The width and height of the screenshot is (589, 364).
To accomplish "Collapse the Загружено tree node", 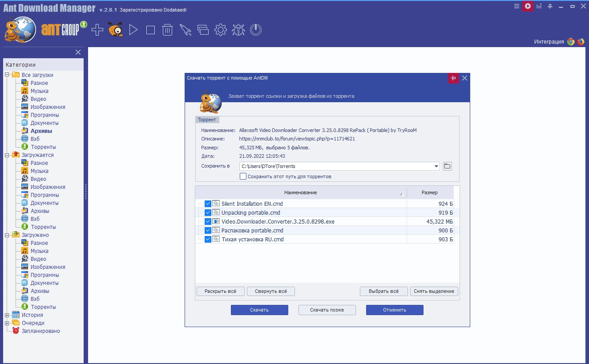I will [x=7, y=235].
